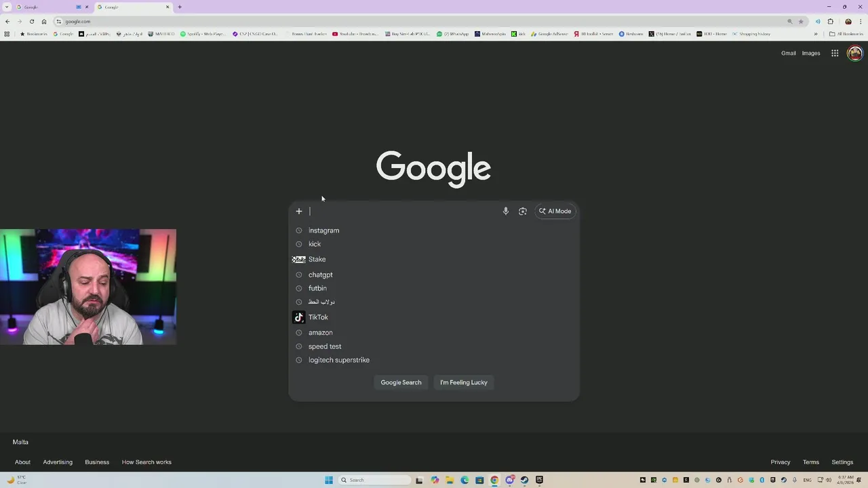Reload the page
Viewport: 868px width, 488px height.
pos(31,21)
